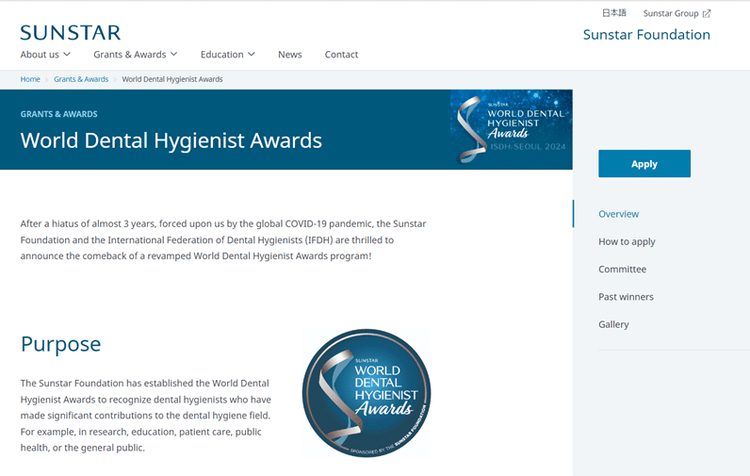Image resolution: width=750 pixels, height=476 pixels.
Task: Expand the Education dropdown menu
Action: point(228,55)
